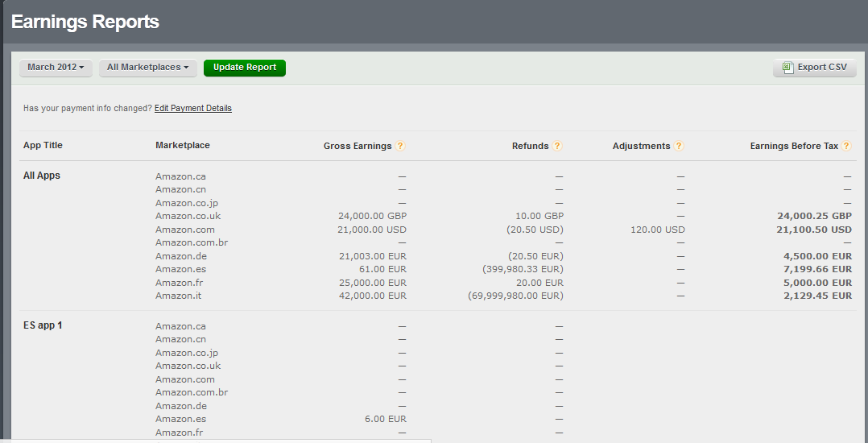Click the All Apps row heading
868x443 pixels.
click(x=42, y=176)
